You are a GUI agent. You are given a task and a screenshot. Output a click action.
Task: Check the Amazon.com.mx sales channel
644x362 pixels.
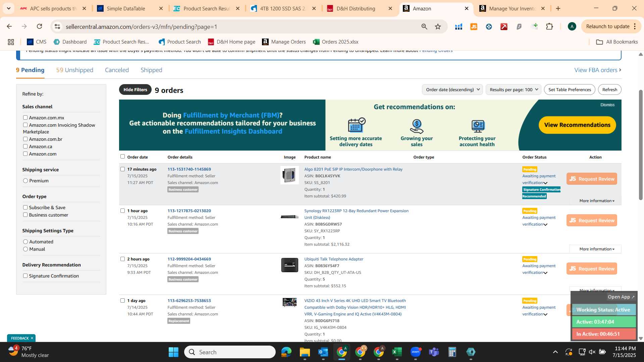tap(25, 117)
